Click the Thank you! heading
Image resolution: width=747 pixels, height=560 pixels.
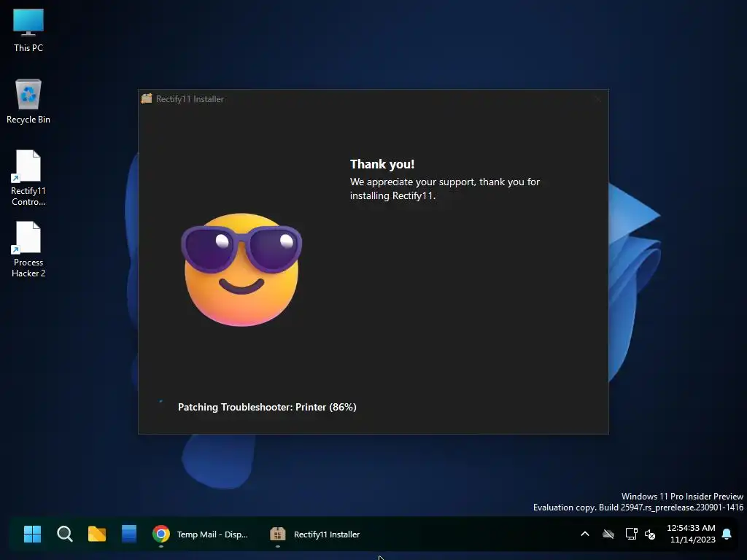tap(382, 164)
